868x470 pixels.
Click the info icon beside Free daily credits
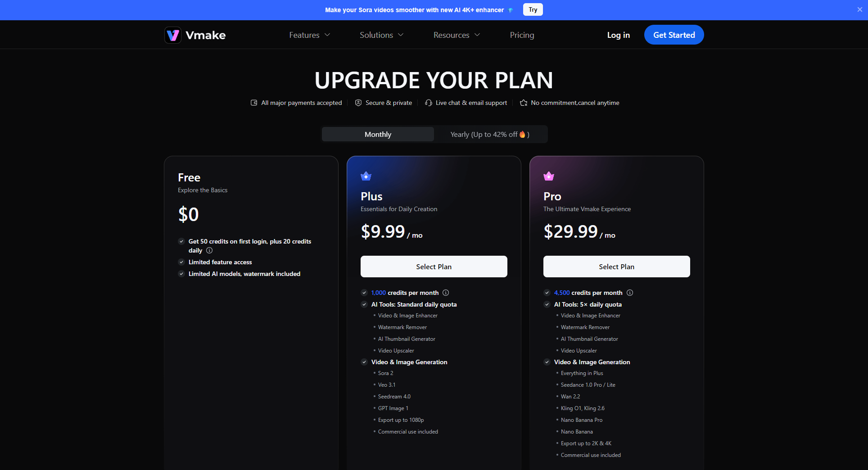(209, 251)
